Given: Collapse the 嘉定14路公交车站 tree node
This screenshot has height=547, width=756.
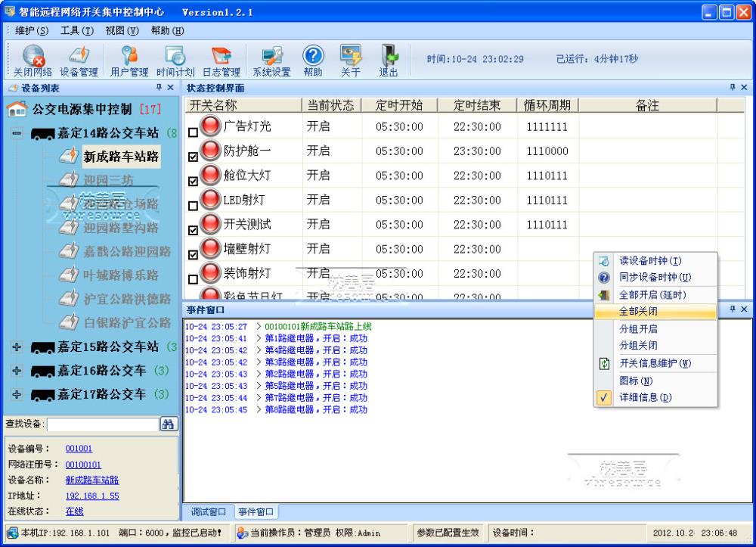Looking at the screenshot, I should tap(17, 133).
